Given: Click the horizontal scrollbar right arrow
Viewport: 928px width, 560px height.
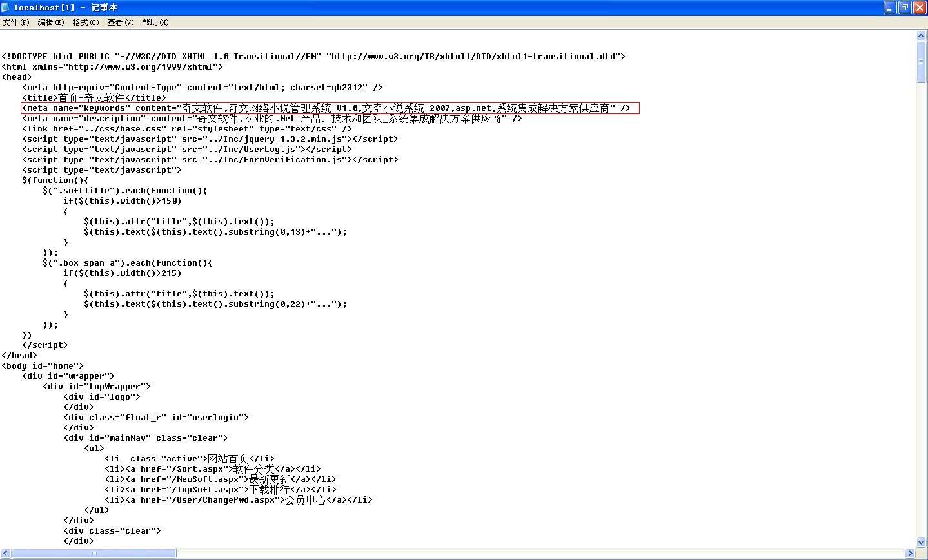Looking at the screenshot, I should [911, 554].
